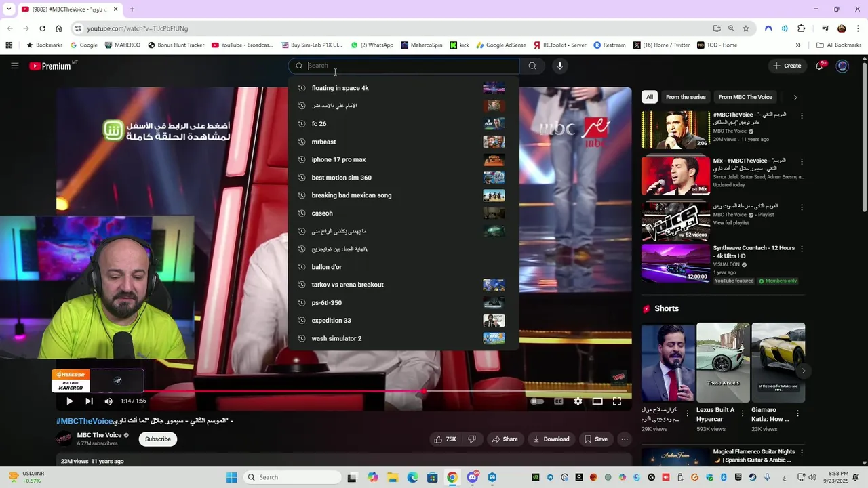Open Microsoft Edge from the taskbar
Viewport: 868px width, 488px height.
412,477
